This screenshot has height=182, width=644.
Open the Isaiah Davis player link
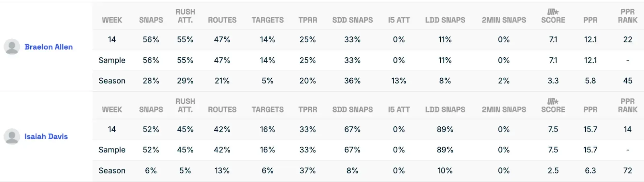[x=46, y=136]
